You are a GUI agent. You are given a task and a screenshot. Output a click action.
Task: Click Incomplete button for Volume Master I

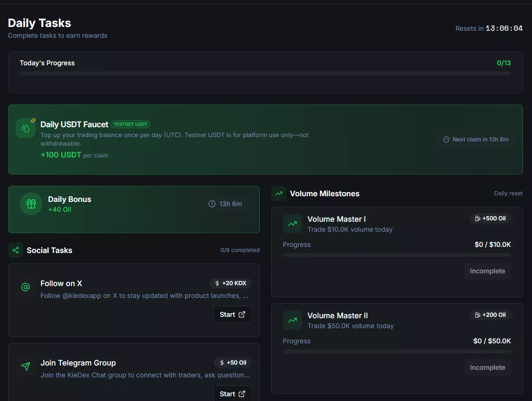(x=487, y=271)
